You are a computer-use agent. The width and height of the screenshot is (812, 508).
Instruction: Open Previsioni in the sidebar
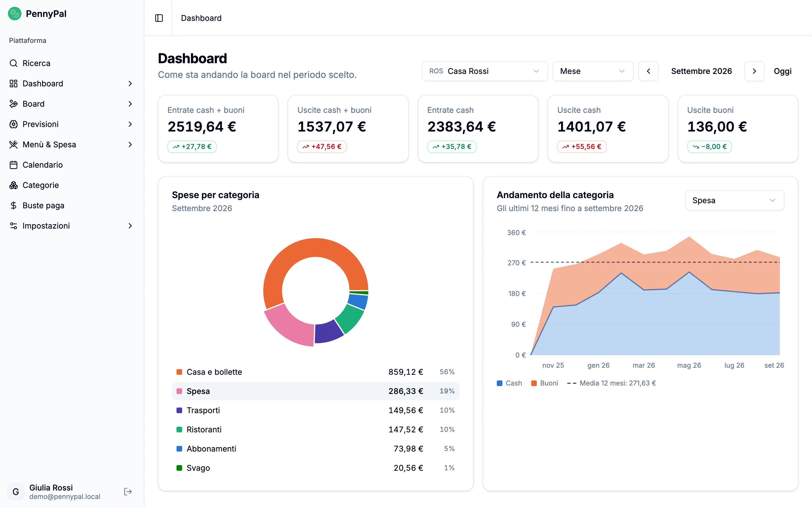click(x=71, y=124)
